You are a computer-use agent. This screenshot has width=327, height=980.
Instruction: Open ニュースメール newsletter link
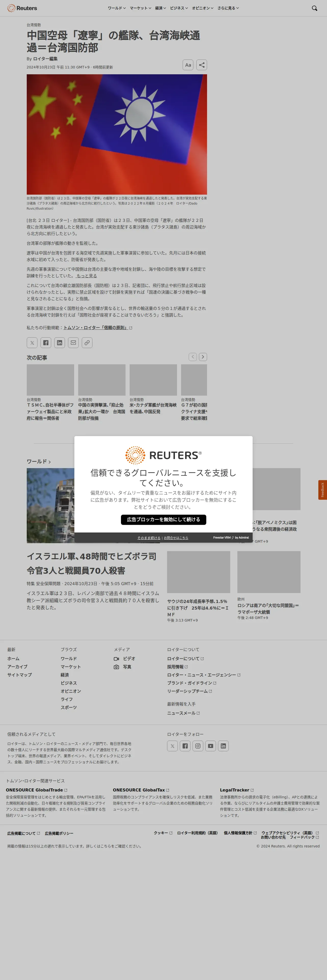[183, 713]
